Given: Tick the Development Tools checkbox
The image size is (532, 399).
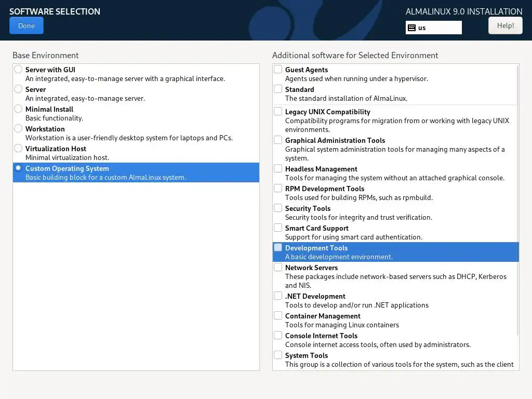Looking at the screenshot, I should (x=278, y=248).
